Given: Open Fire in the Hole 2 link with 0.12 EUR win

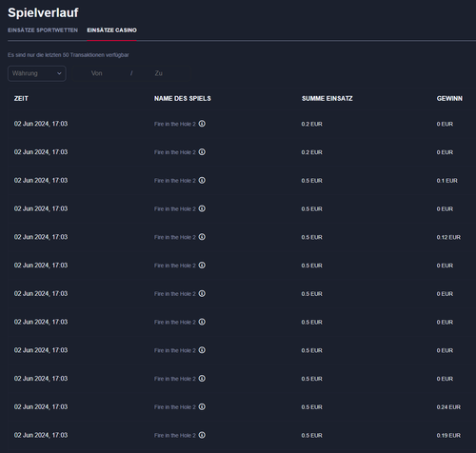Looking at the screenshot, I should 175,238.
